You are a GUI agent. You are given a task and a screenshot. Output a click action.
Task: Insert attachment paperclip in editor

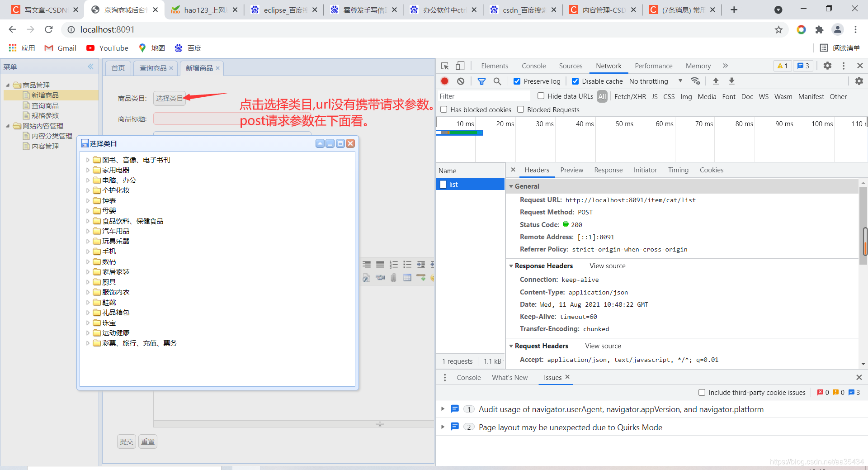tap(394, 278)
